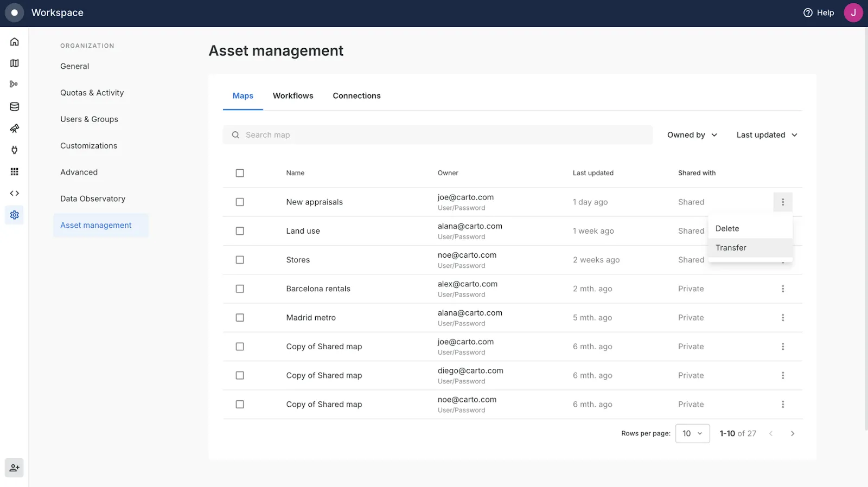The width and height of the screenshot is (868, 487).
Task: Open the Developers code brackets icon
Action: coord(15,194)
